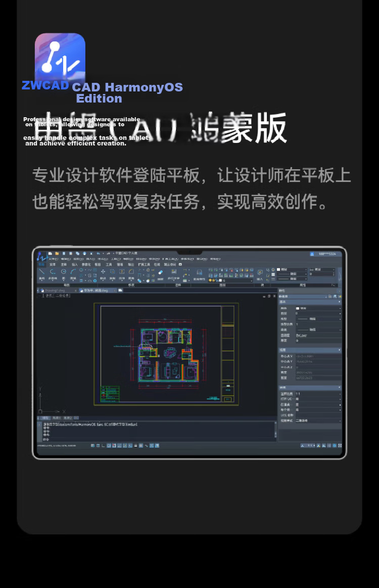
Task: Select the Polyline (多段线) tool
Action: click(x=53, y=274)
